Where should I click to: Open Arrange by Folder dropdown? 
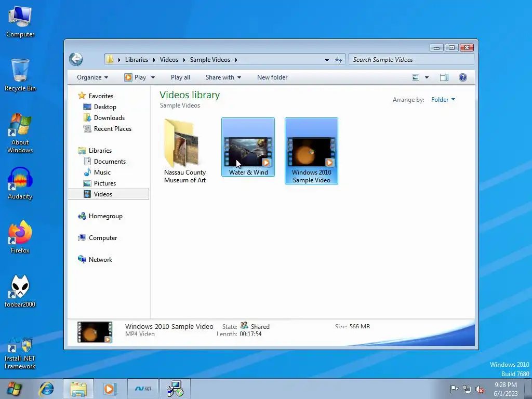click(x=443, y=99)
